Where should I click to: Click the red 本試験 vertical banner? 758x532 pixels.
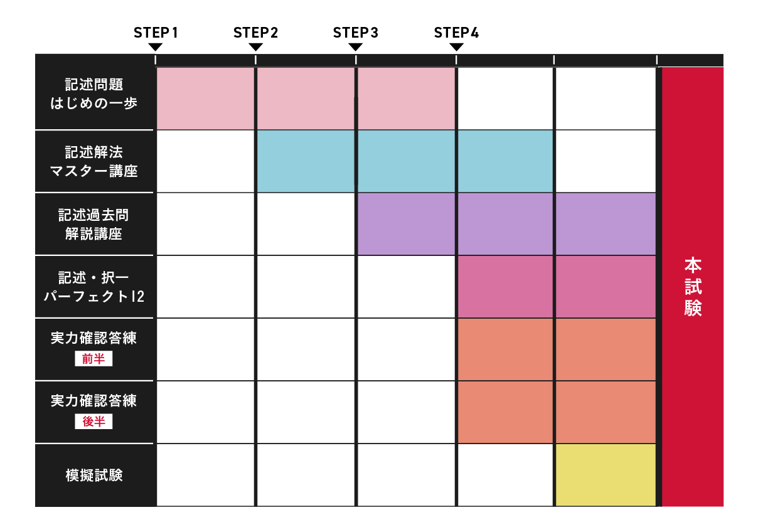[x=693, y=287]
